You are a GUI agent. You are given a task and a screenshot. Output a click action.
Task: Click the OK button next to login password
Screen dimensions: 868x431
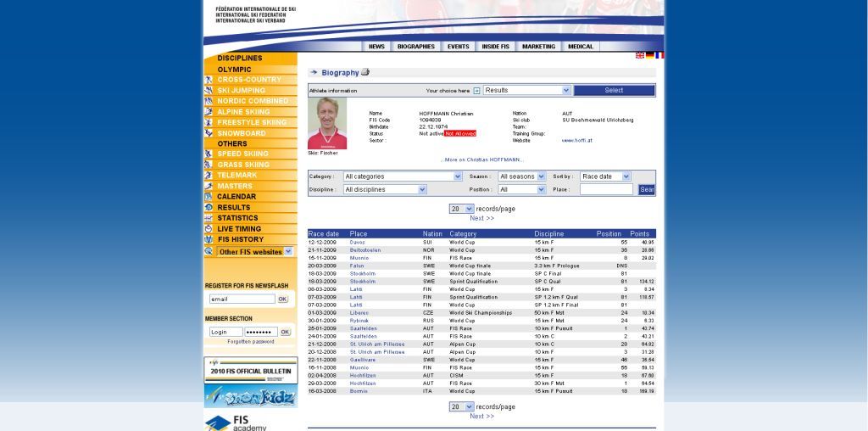(x=285, y=332)
